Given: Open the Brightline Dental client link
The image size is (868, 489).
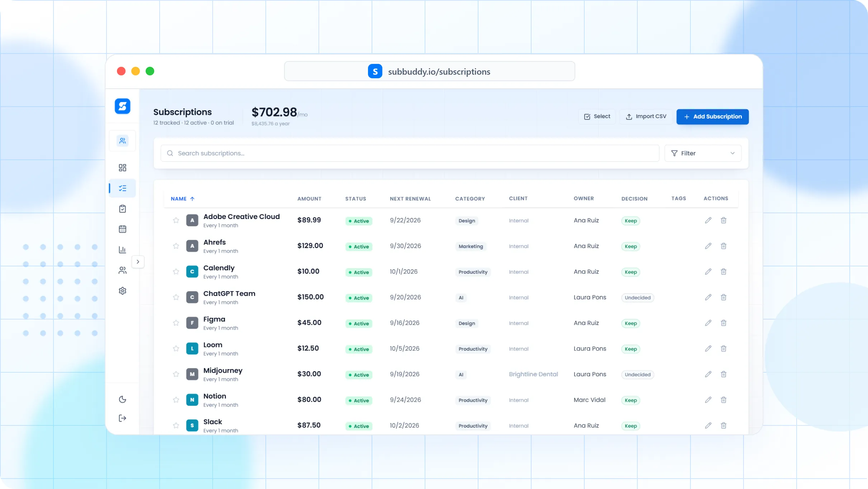Looking at the screenshot, I should pos(533,374).
